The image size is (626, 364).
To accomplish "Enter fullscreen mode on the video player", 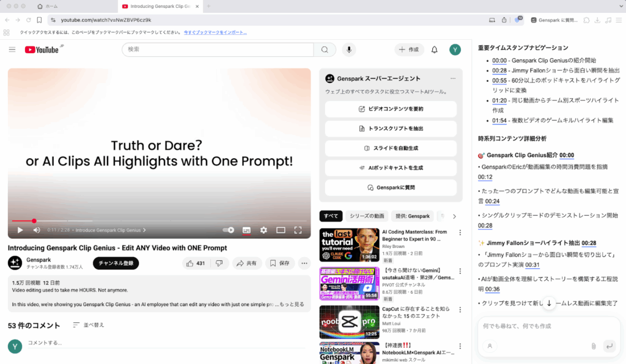I will click(x=298, y=230).
